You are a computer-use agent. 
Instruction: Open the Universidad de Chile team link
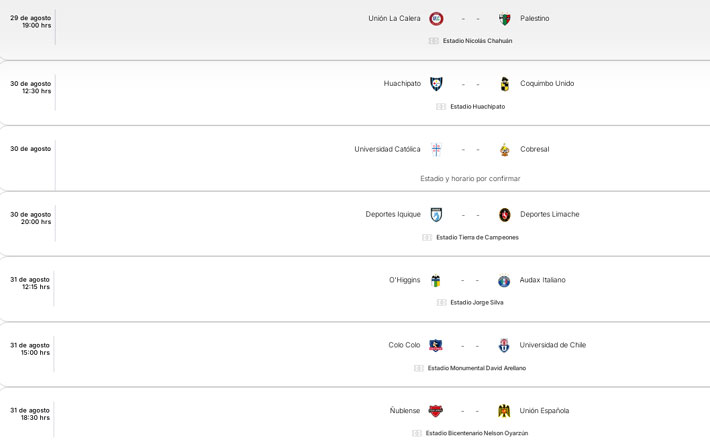click(552, 345)
